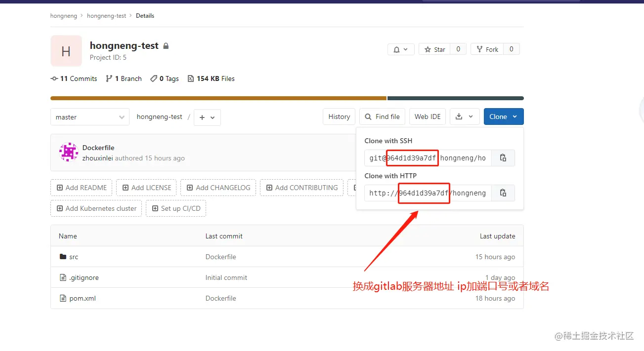Click the Add CHANGELOG button

coord(218,188)
